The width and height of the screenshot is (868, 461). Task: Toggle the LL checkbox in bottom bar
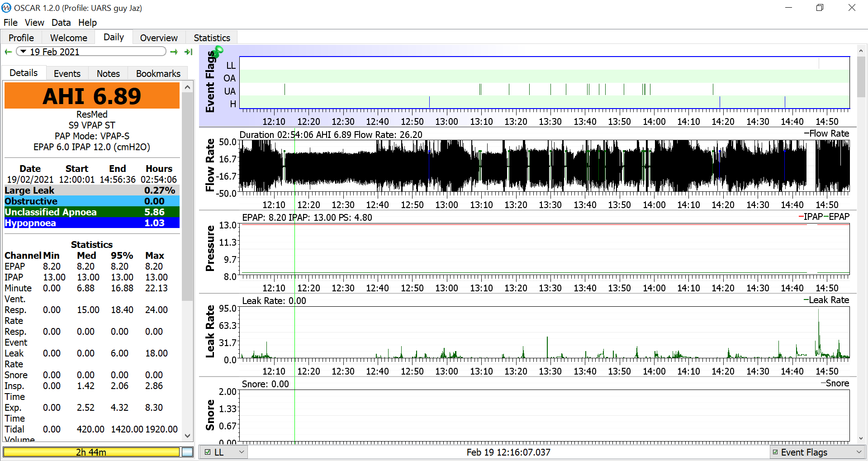tap(208, 452)
